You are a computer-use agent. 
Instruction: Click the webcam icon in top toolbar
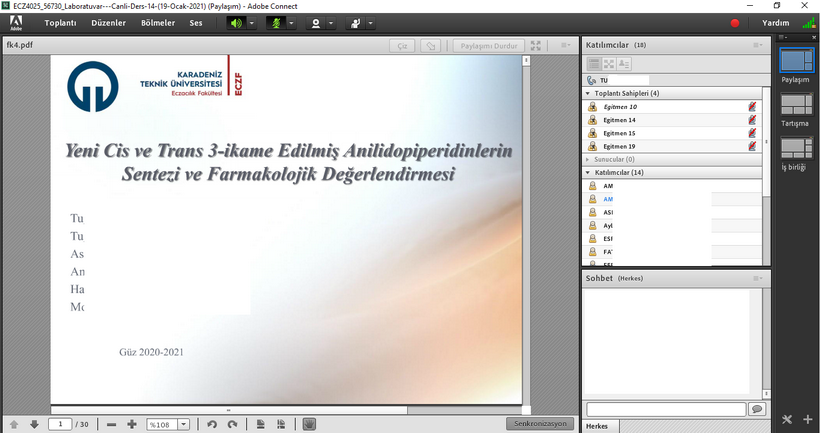click(x=316, y=23)
